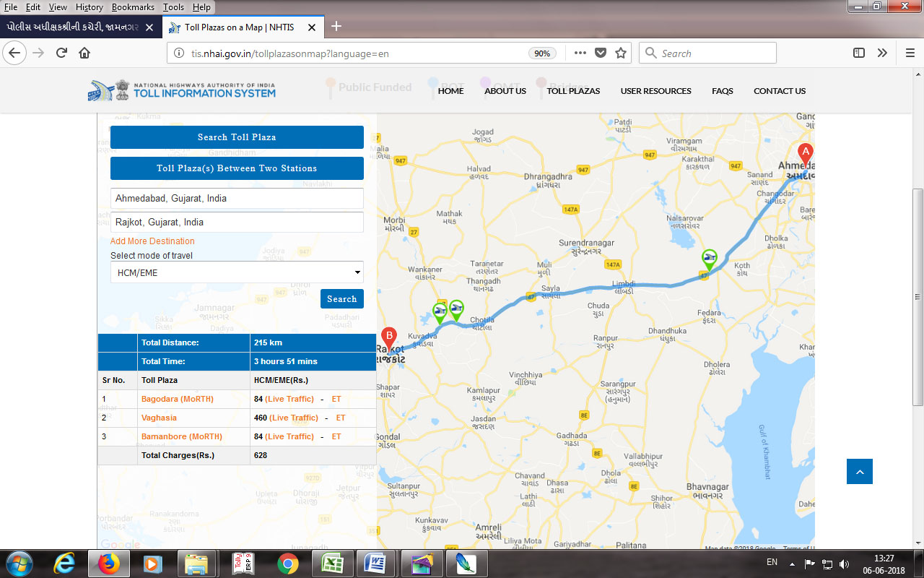Click the green toll plaza marker near Bagodara

[x=710, y=259]
